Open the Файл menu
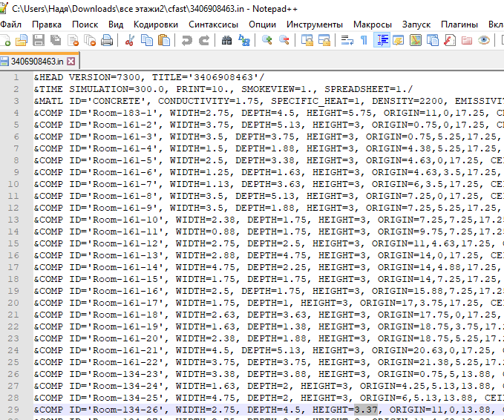This screenshot has height=420, width=504. pos(10,24)
